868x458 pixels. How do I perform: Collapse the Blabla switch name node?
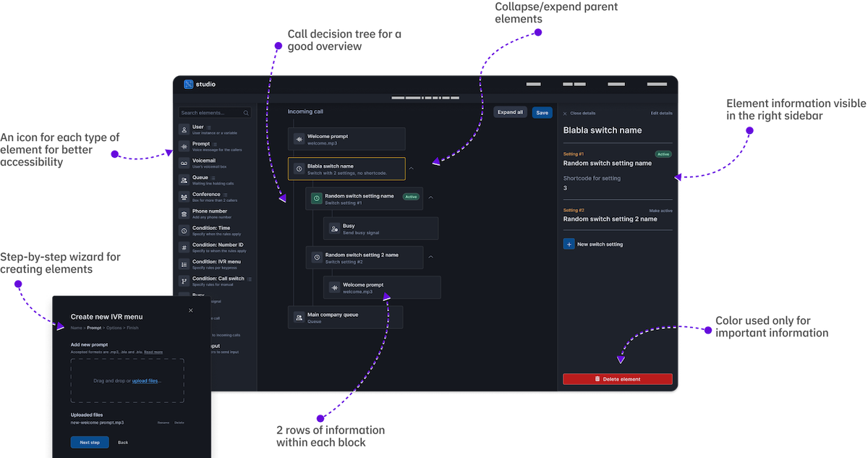(411, 168)
